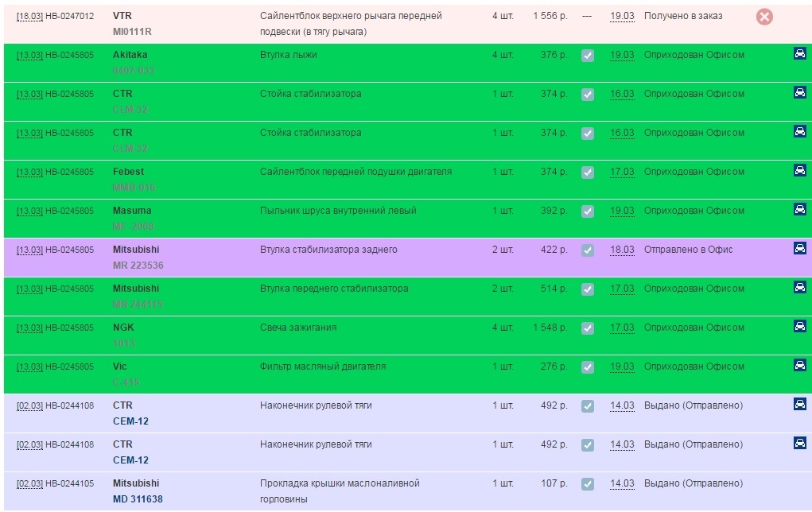Click description Свеча зажигания
The height and width of the screenshot is (512, 812).
[298, 328]
